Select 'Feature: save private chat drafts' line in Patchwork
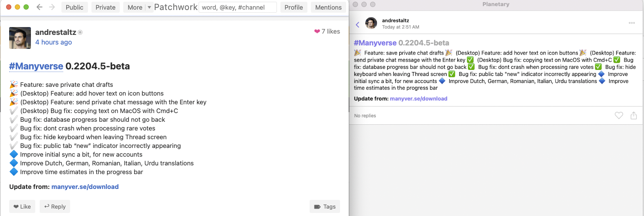Viewport: 644px width, 216px height. [x=67, y=85]
